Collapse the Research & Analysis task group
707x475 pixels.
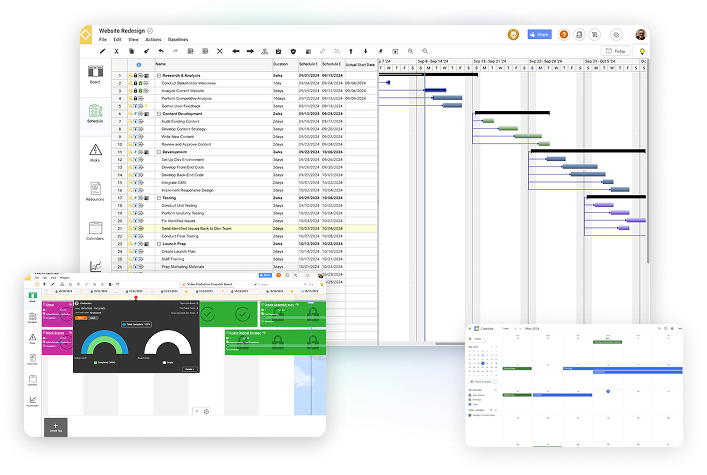click(157, 75)
